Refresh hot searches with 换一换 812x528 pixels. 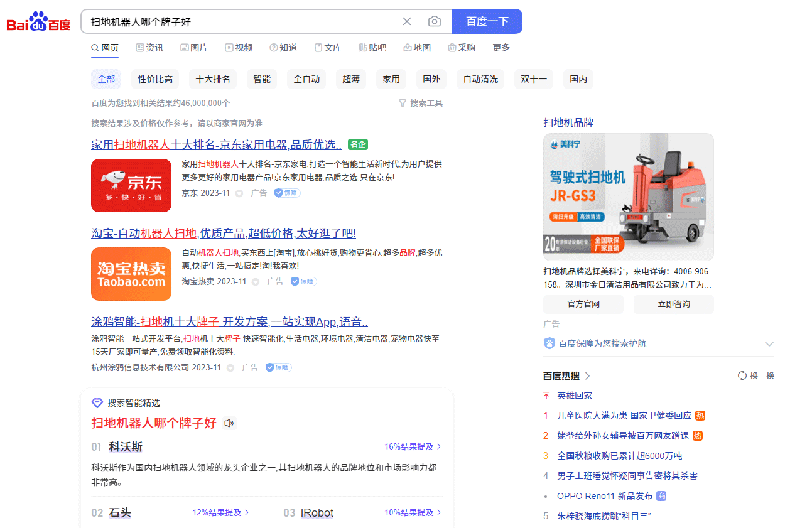pos(756,375)
